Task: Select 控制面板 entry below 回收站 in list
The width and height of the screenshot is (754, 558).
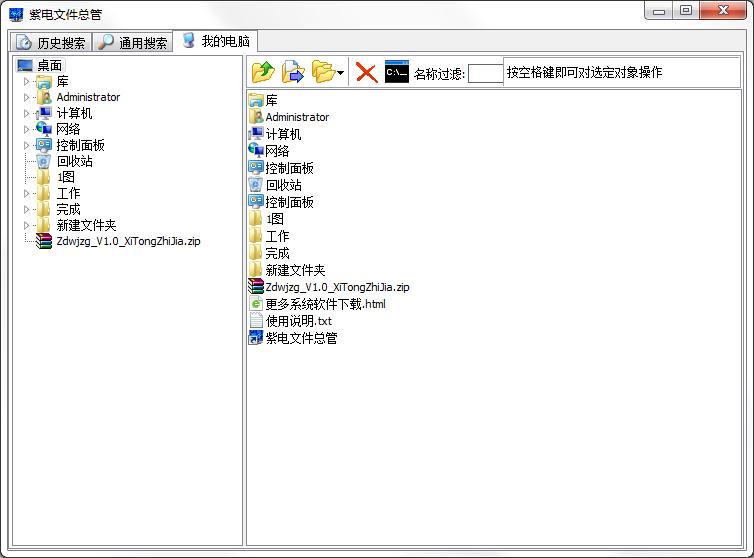Action: pos(289,202)
